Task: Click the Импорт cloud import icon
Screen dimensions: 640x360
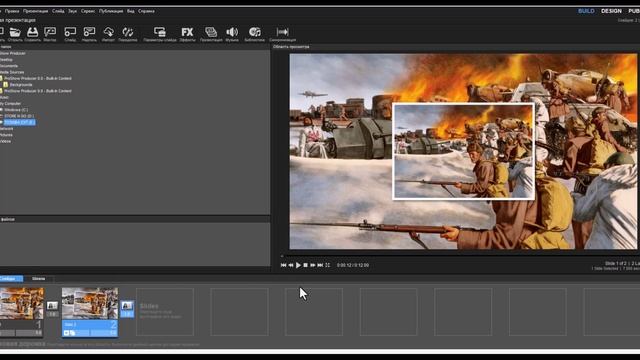Action: tap(108, 34)
